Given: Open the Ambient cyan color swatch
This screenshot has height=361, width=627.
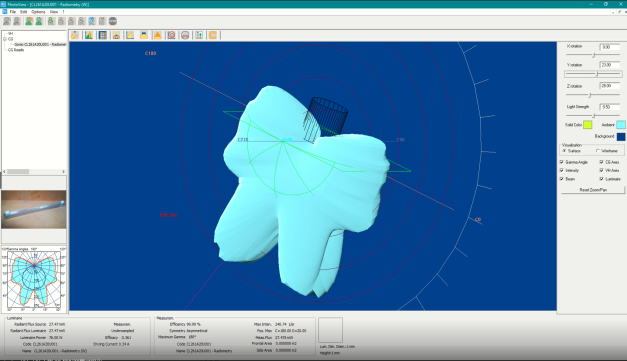Looking at the screenshot, I should [x=621, y=125].
